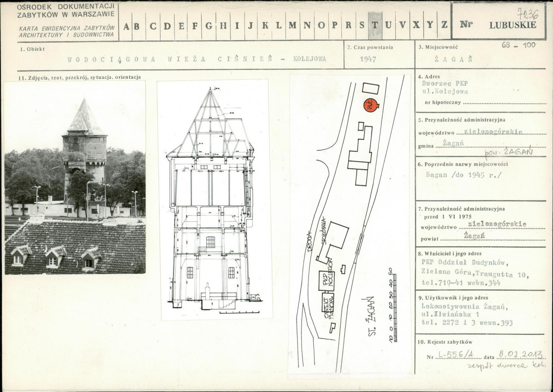Open the water tower photograph

[x=75, y=178]
